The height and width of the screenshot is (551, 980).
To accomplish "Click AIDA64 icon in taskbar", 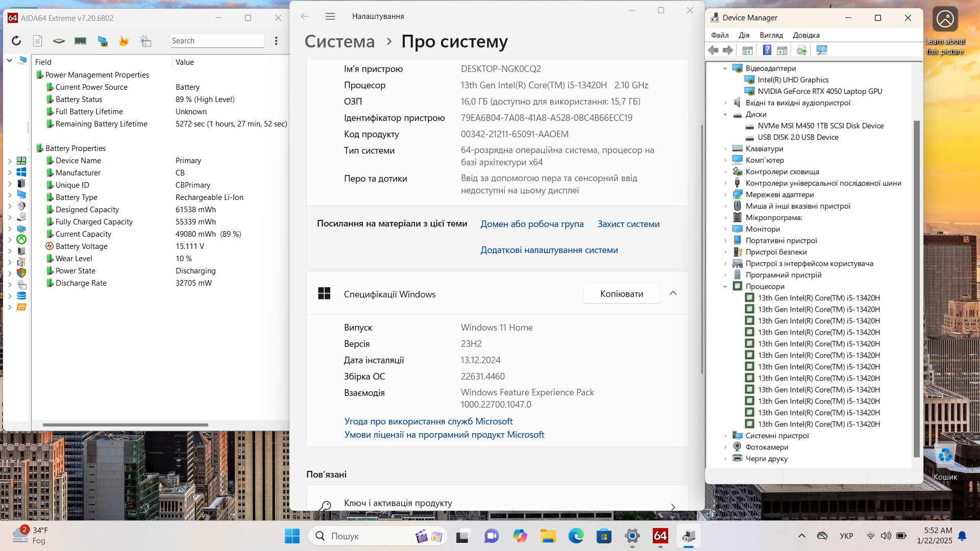I will tap(660, 536).
